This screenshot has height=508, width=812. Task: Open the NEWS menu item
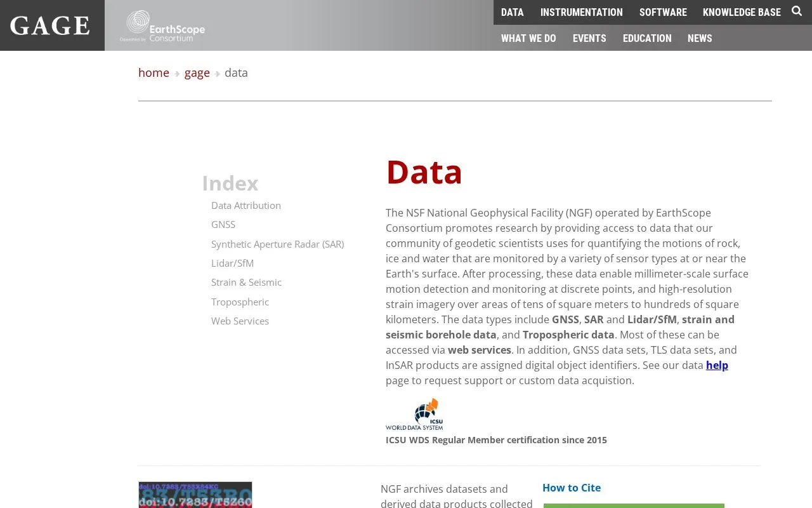pos(700,38)
